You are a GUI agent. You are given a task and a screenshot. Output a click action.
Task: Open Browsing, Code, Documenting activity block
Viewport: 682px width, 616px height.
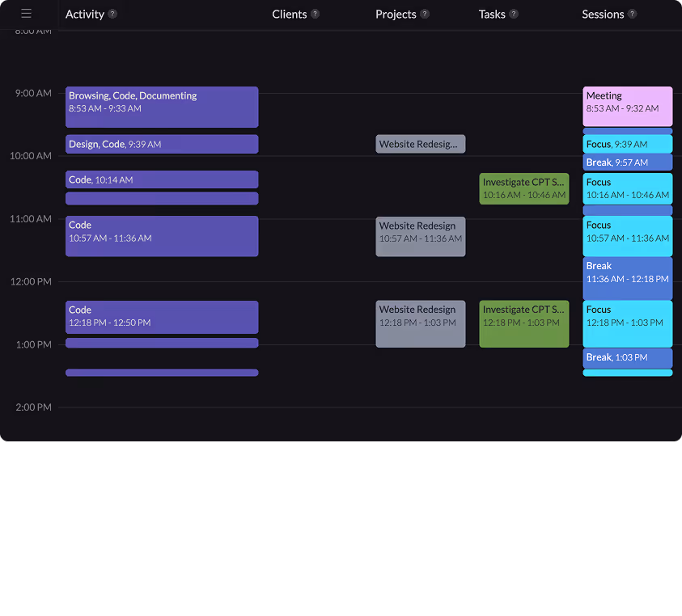(x=162, y=107)
